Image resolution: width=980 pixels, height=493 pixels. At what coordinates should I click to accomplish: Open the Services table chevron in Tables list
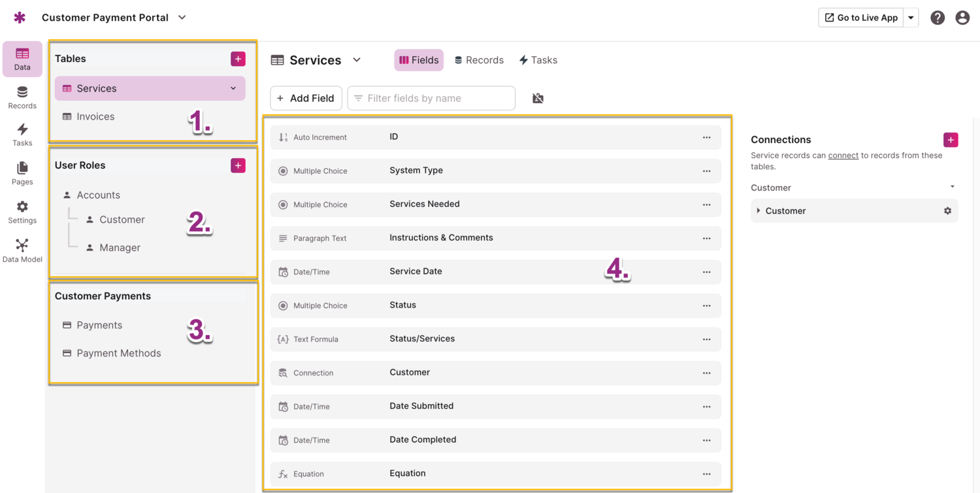tap(233, 87)
